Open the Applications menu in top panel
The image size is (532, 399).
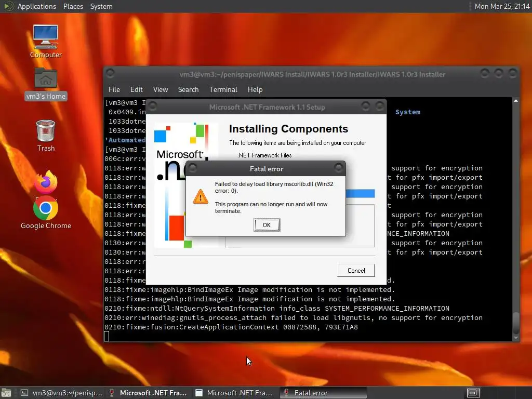pos(37,6)
